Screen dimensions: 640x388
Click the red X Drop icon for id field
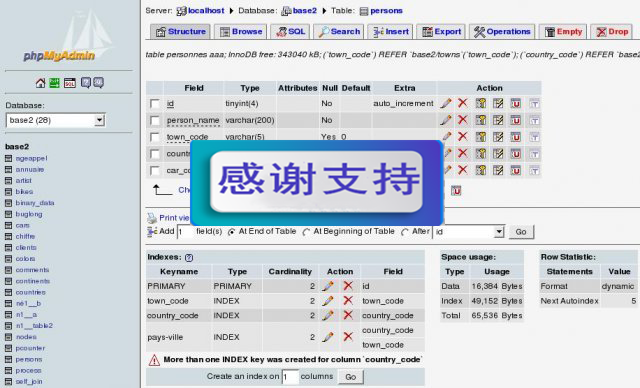[x=462, y=103]
